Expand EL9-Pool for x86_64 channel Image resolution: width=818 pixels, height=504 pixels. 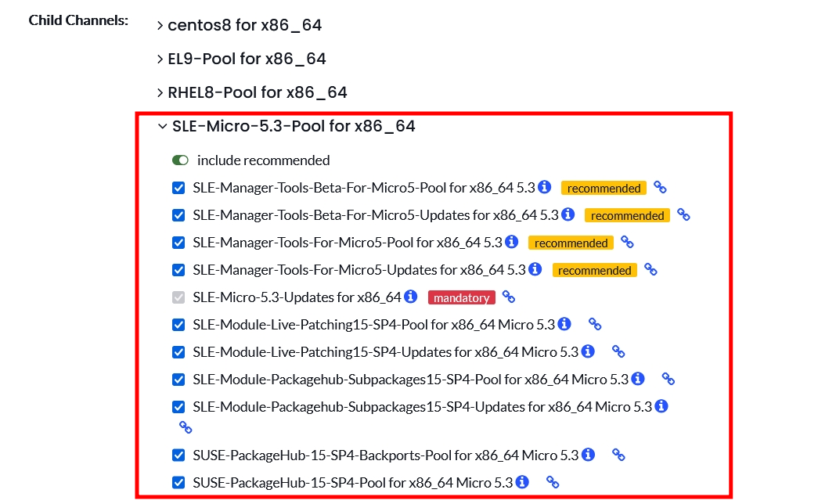tap(242, 59)
